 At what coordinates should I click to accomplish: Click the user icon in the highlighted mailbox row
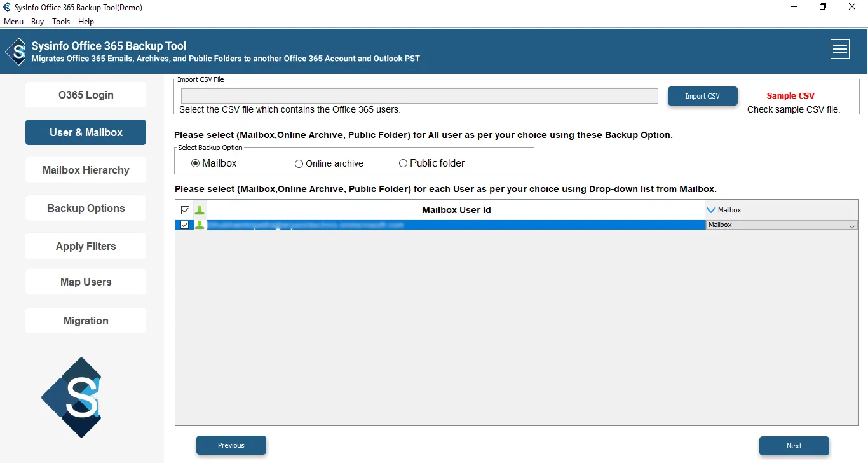pyautogui.click(x=200, y=225)
